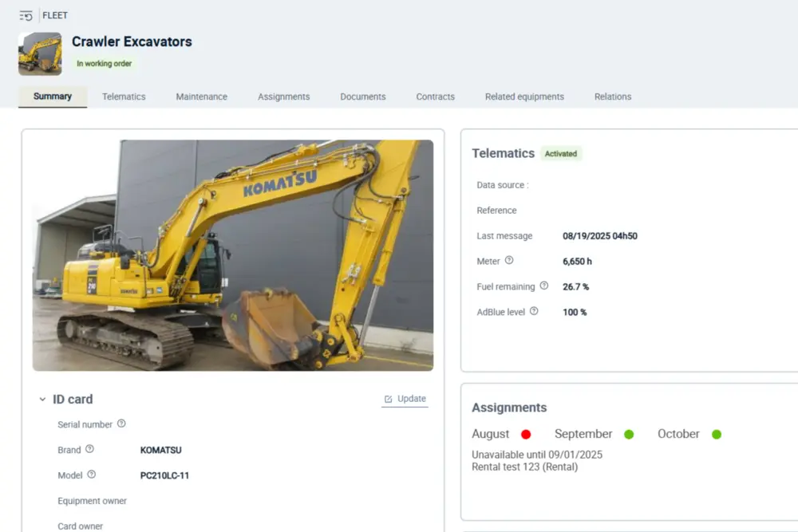Image resolution: width=798 pixels, height=532 pixels.
Task: Click the help icon next to Model
Action: pyautogui.click(x=91, y=475)
